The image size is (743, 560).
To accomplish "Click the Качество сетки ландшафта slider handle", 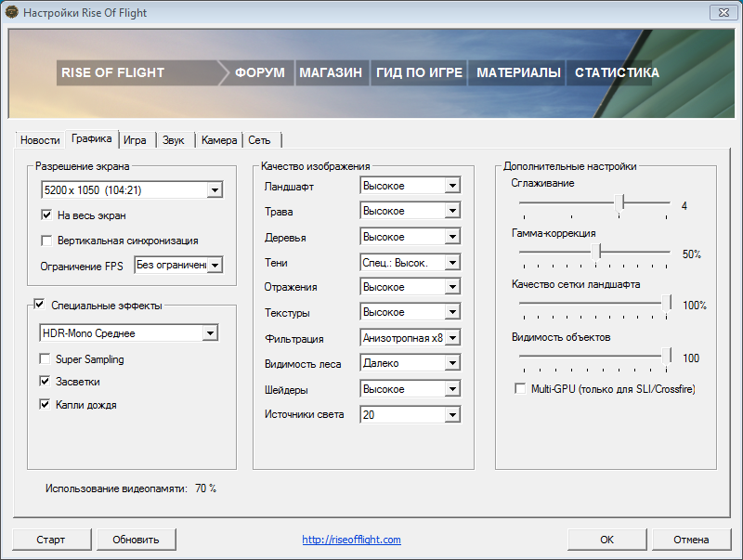I will (667, 303).
